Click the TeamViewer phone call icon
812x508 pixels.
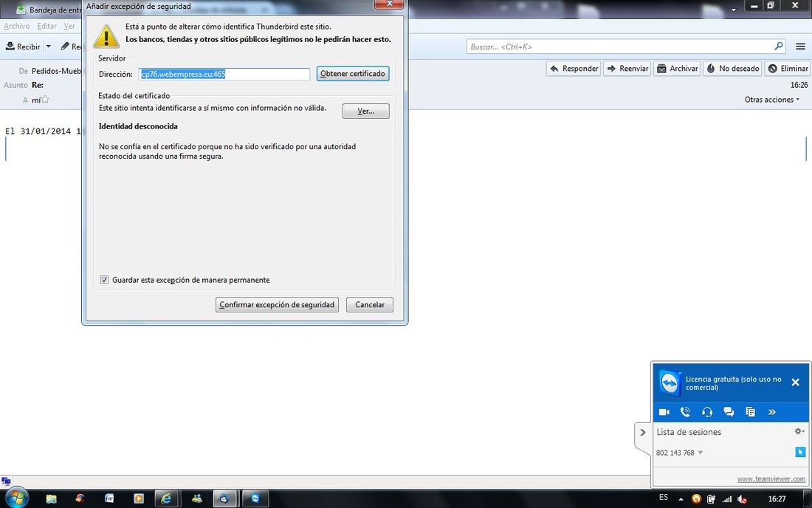pos(685,412)
